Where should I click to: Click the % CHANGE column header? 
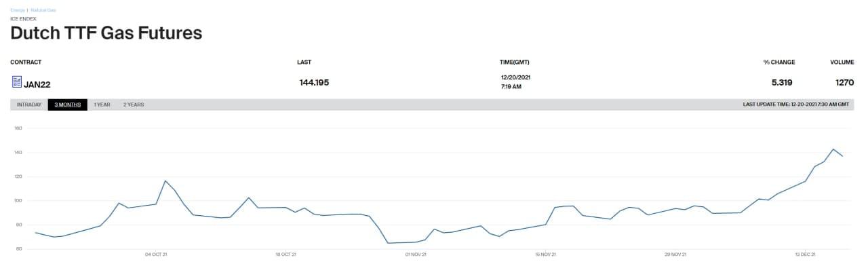tap(779, 62)
